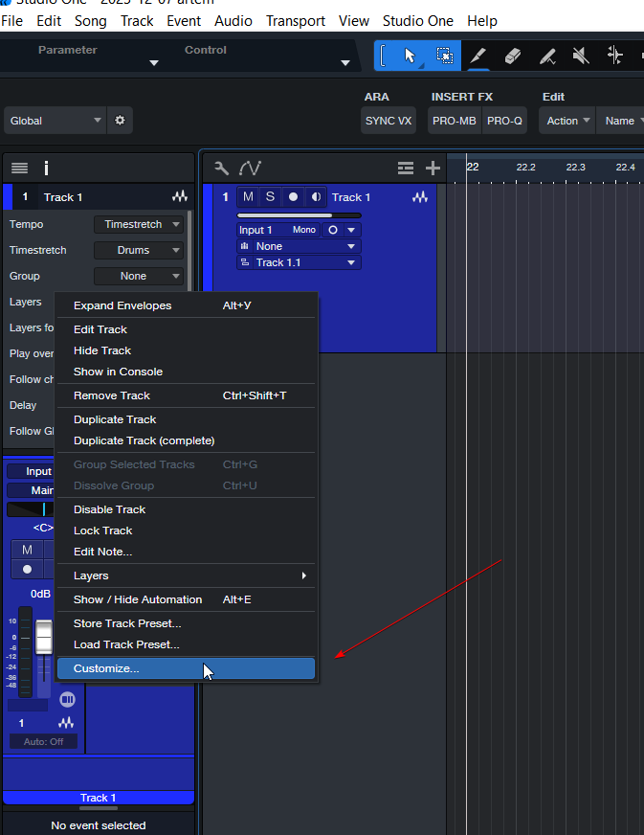The height and width of the screenshot is (835, 644).
Task: Open the Timestretch Drums dropdown
Action: 139,250
